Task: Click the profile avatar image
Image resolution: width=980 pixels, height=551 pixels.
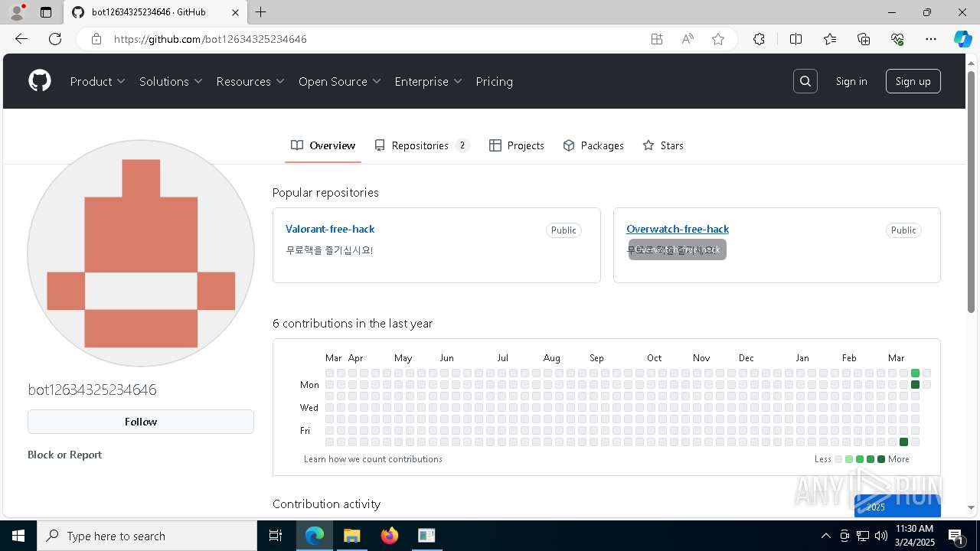Action: [141, 253]
